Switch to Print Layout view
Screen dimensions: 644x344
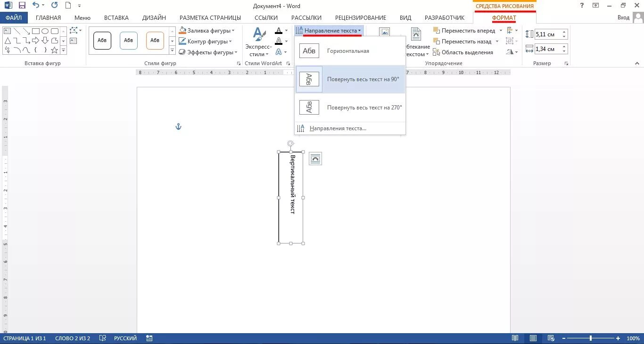[533, 338]
